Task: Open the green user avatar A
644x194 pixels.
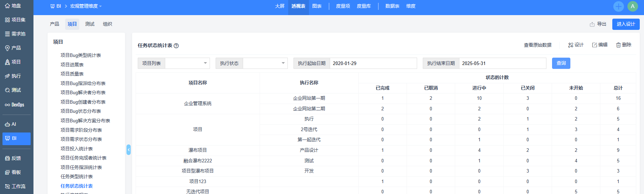Action: pos(632,6)
